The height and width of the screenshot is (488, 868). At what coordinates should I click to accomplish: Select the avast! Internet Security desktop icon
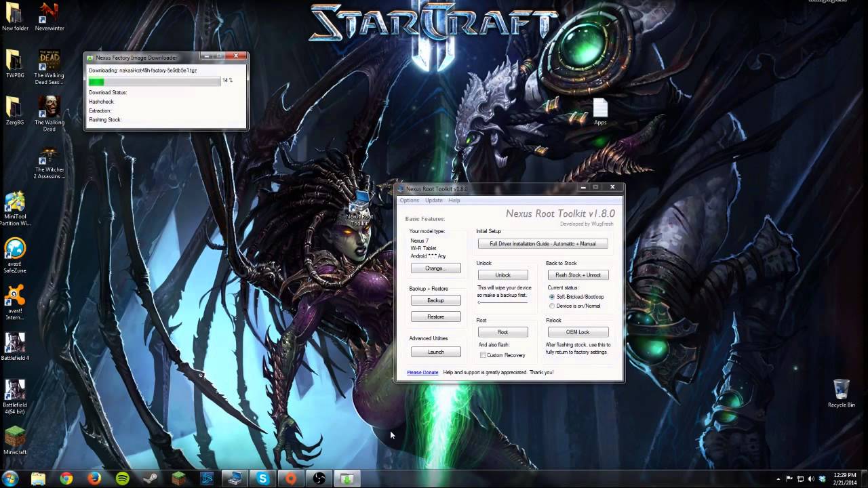(15, 303)
